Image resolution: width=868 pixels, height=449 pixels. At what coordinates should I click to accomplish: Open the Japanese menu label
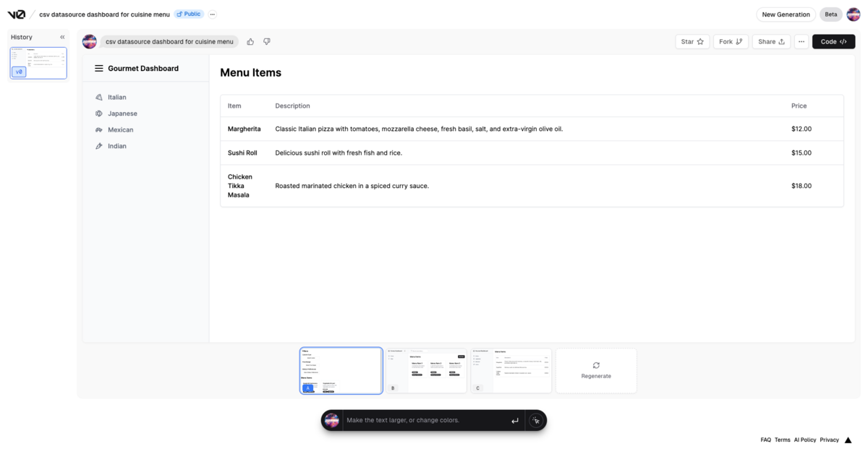[x=122, y=114]
